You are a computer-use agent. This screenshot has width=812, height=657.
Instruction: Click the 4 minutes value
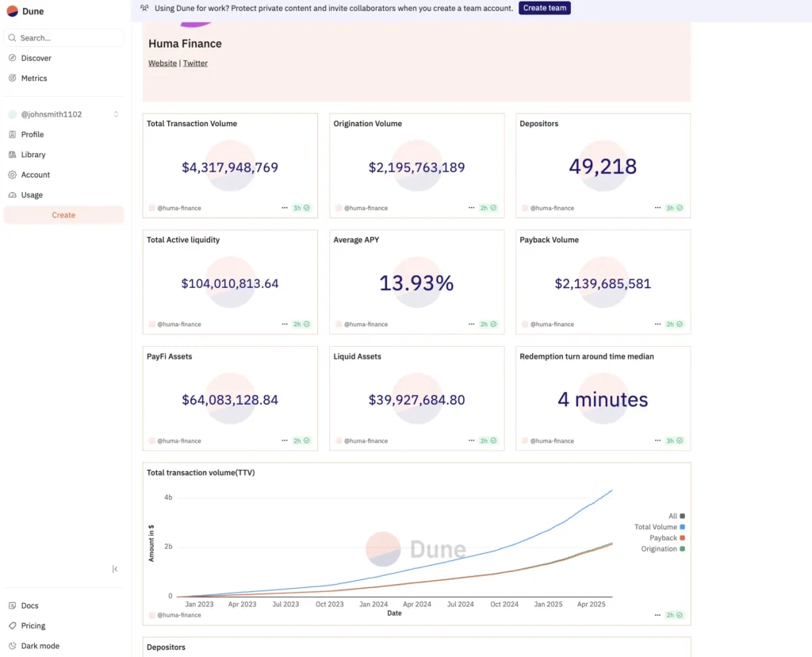click(x=603, y=399)
